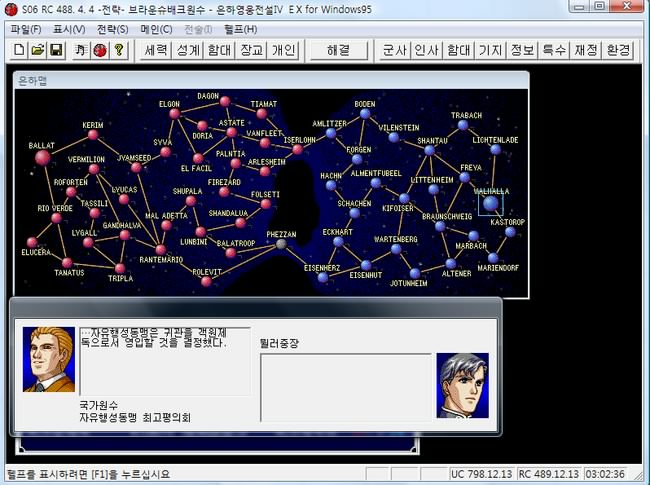Viewport: 650px width, 485px height.
Task: Select the RANTEMARIO star system
Action: click(161, 250)
